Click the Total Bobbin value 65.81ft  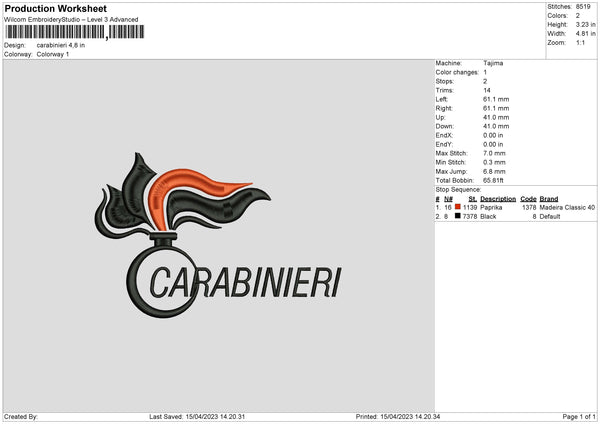tap(493, 180)
